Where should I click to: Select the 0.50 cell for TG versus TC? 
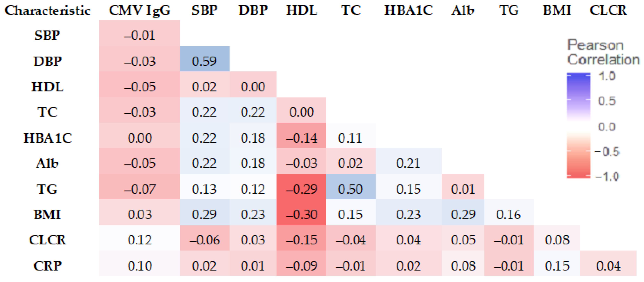pos(350,189)
